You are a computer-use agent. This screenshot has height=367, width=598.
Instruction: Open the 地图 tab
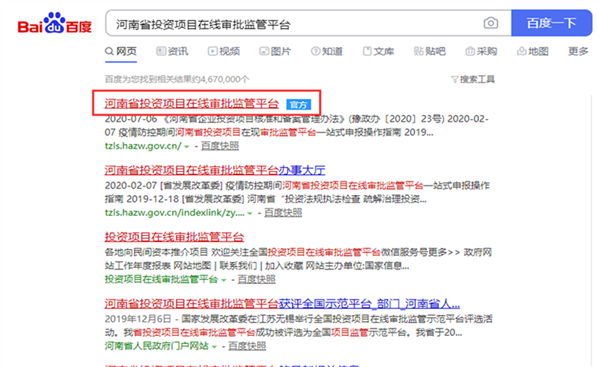(533, 51)
